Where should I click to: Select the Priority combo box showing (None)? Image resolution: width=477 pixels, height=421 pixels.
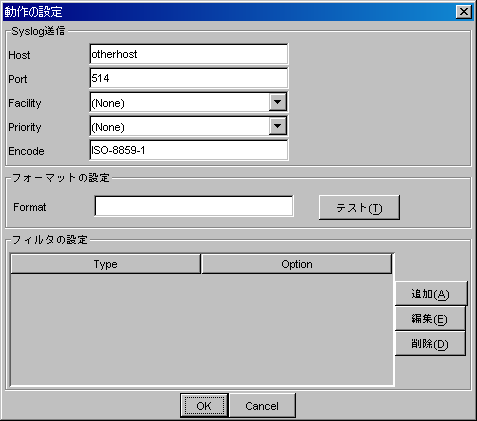point(189,126)
